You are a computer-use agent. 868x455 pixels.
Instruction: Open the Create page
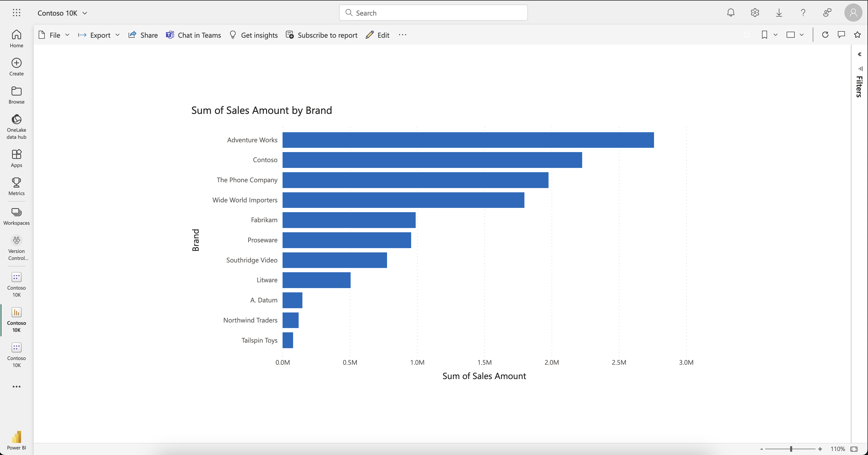[17, 67]
